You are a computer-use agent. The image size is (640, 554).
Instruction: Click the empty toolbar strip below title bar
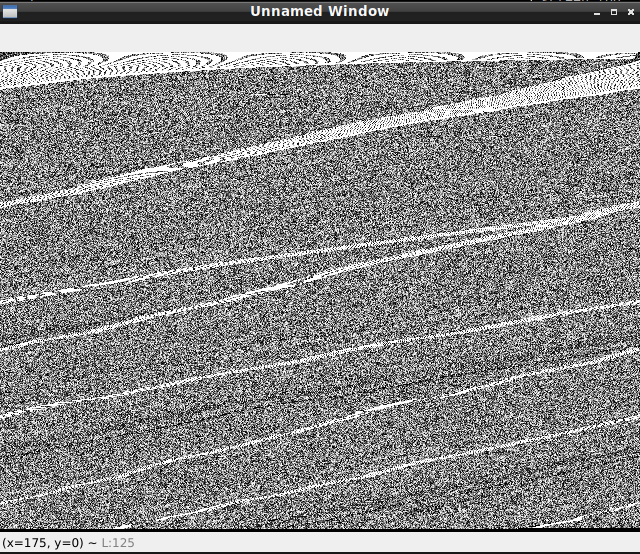(x=320, y=37)
